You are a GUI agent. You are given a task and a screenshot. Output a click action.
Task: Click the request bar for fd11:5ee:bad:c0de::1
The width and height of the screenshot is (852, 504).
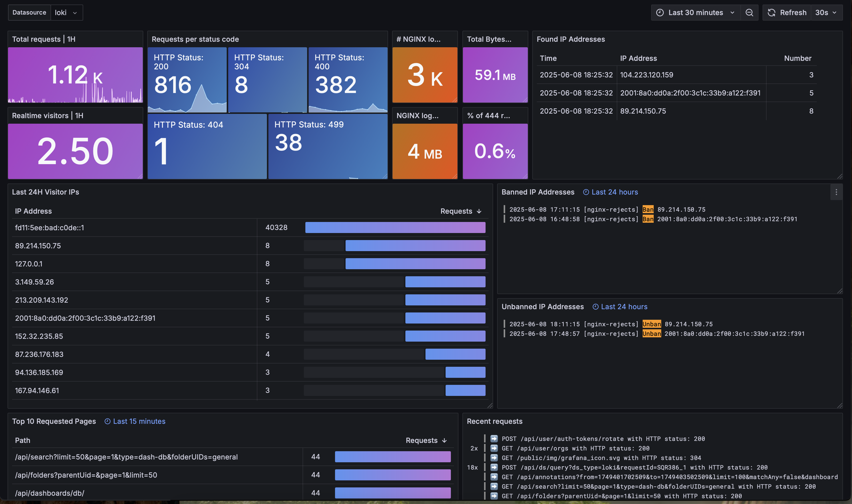pos(395,227)
